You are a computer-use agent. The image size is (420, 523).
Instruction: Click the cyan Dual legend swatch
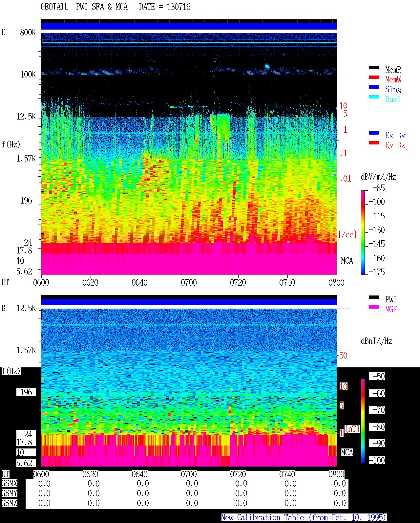tap(374, 97)
